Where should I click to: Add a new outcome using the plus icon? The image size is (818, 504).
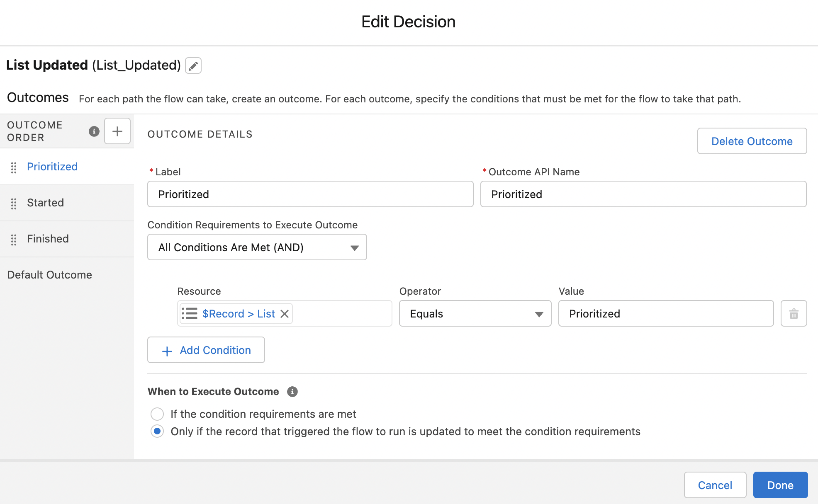117,131
